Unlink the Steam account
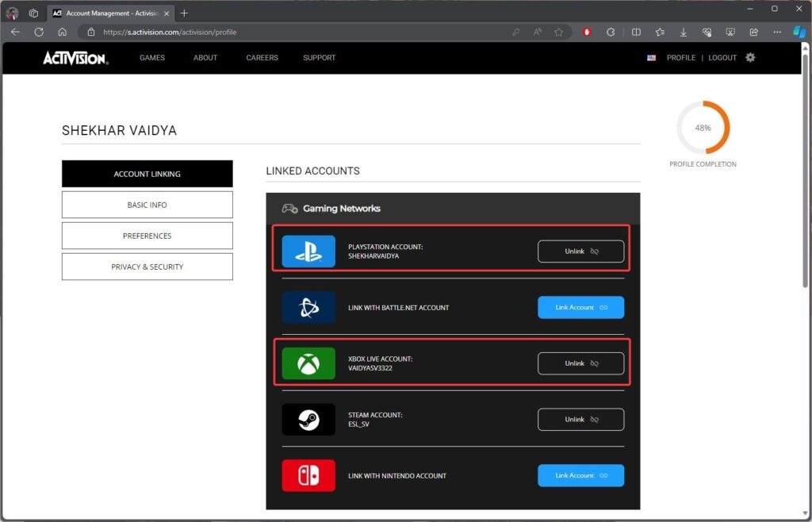 [x=581, y=420]
